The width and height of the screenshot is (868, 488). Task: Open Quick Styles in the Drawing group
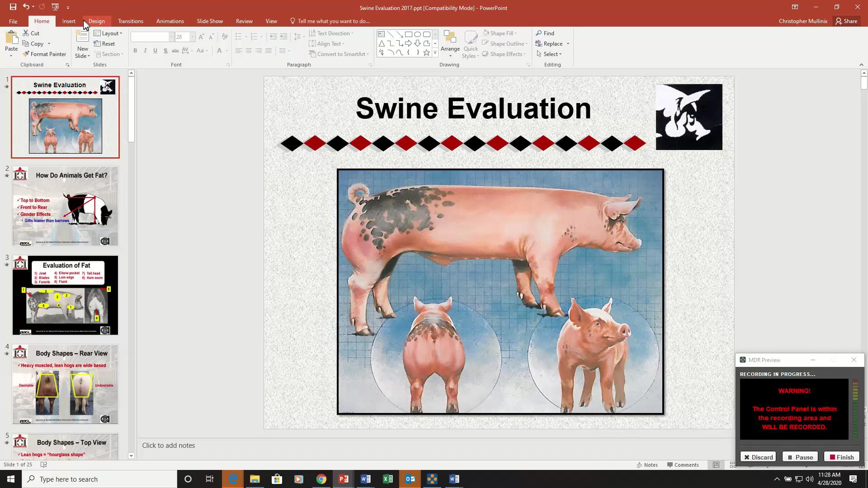(471, 43)
